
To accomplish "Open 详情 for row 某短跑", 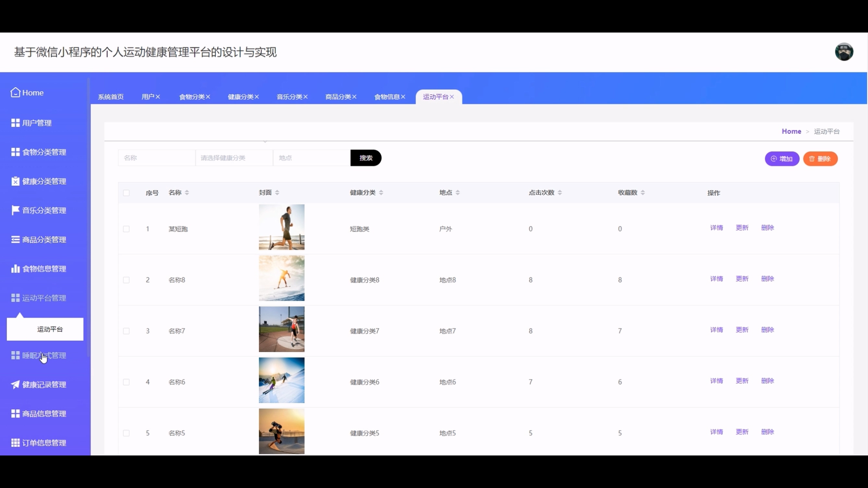I will tap(717, 227).
